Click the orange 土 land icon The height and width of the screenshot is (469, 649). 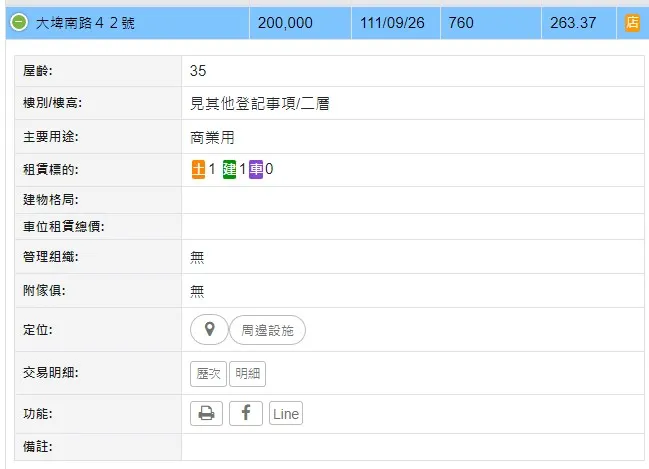pos(198,169)
